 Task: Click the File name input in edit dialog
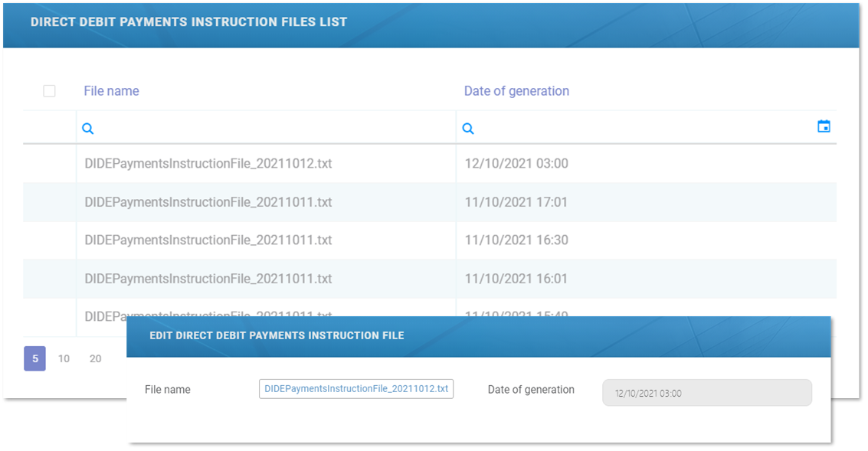[x=356, y=389]
